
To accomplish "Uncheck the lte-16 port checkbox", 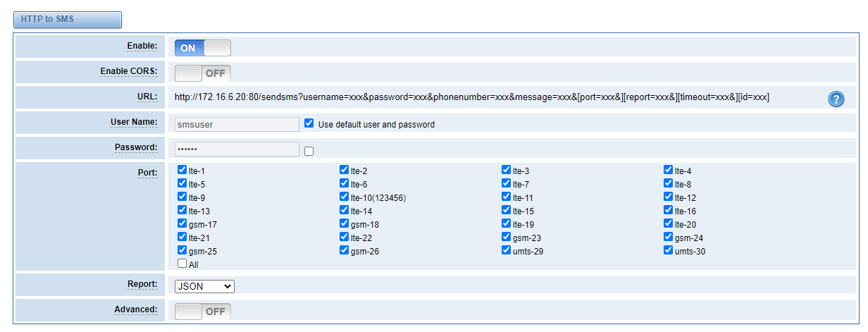I will coord(668,210).
